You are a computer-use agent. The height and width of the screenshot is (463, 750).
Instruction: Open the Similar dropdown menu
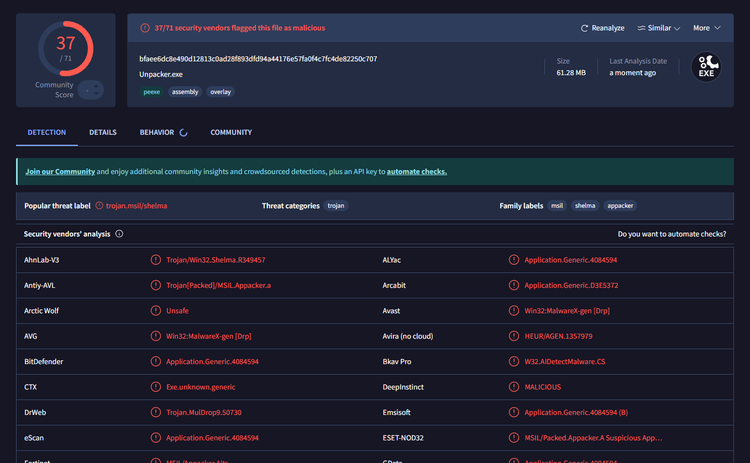(659, 28)
